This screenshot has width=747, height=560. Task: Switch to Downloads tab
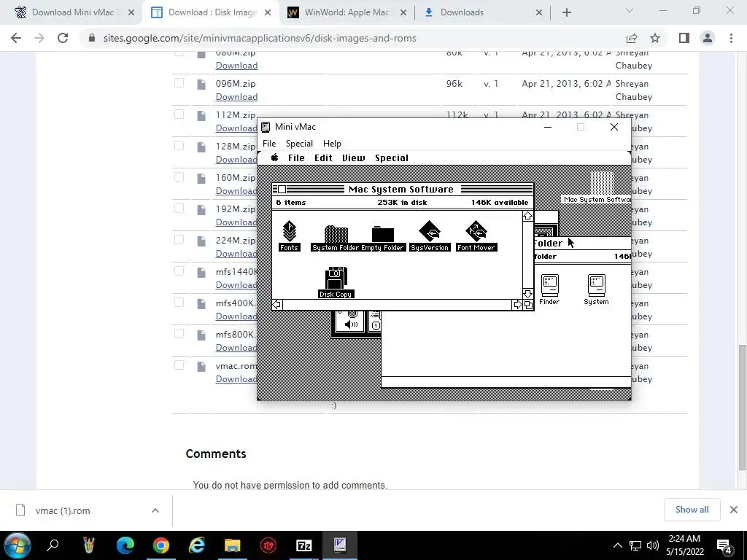[483, 12]
